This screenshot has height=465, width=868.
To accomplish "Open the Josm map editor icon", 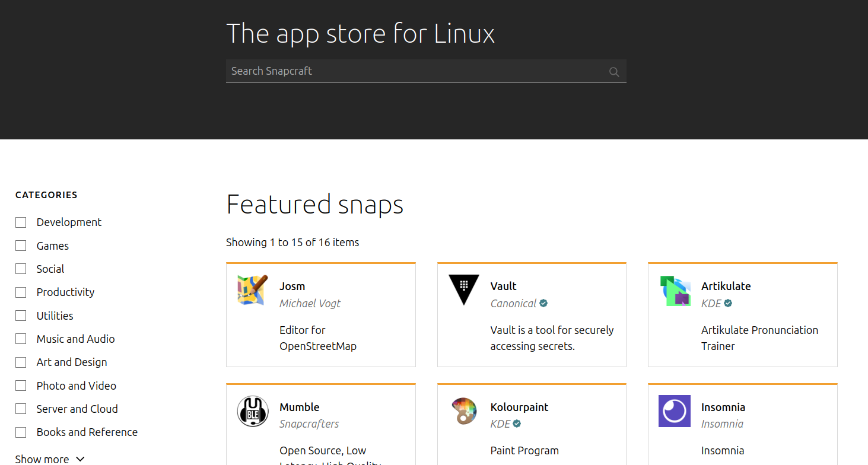I will (x=253, y=290).
